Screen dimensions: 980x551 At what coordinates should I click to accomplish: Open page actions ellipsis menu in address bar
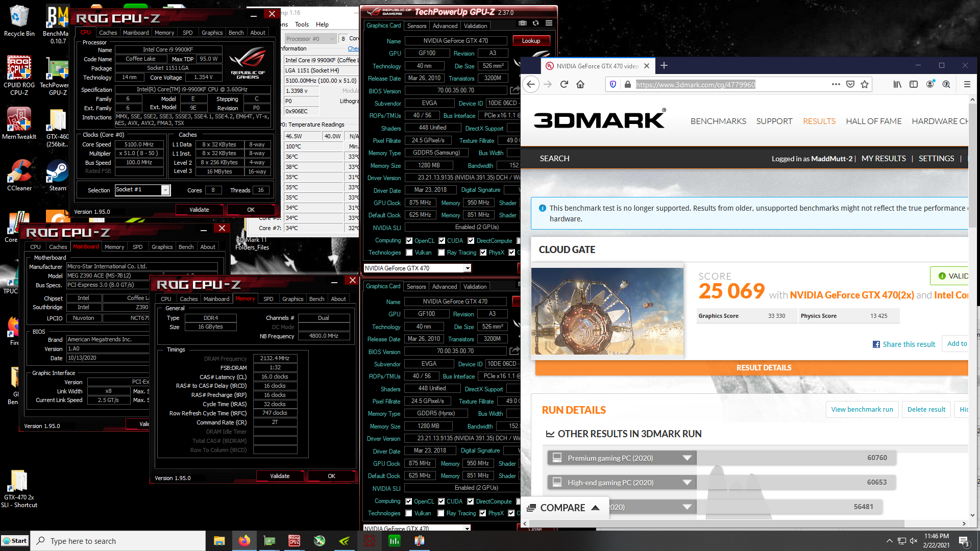click(x=836, y=84)
